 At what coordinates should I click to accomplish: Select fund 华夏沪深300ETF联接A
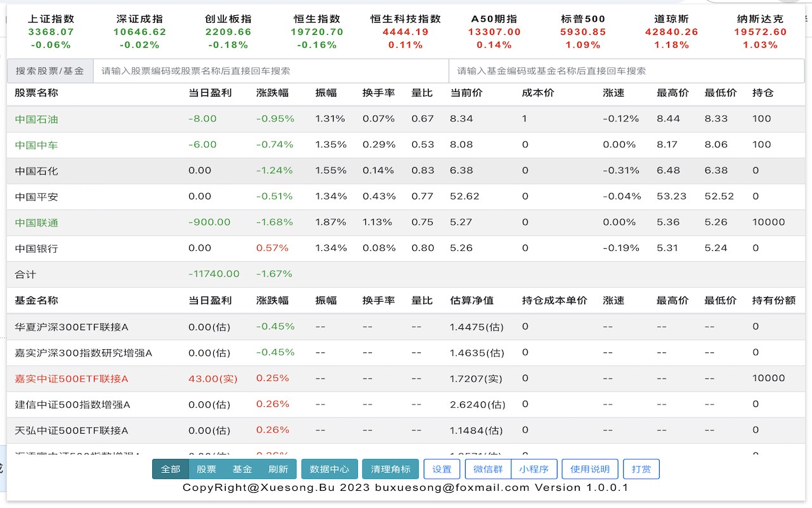tap(72, 327)
